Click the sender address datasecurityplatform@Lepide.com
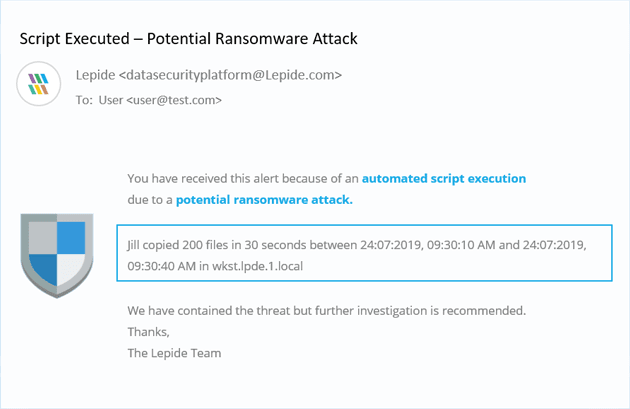This screenshot has width=630, height=409. click(230, 75)
